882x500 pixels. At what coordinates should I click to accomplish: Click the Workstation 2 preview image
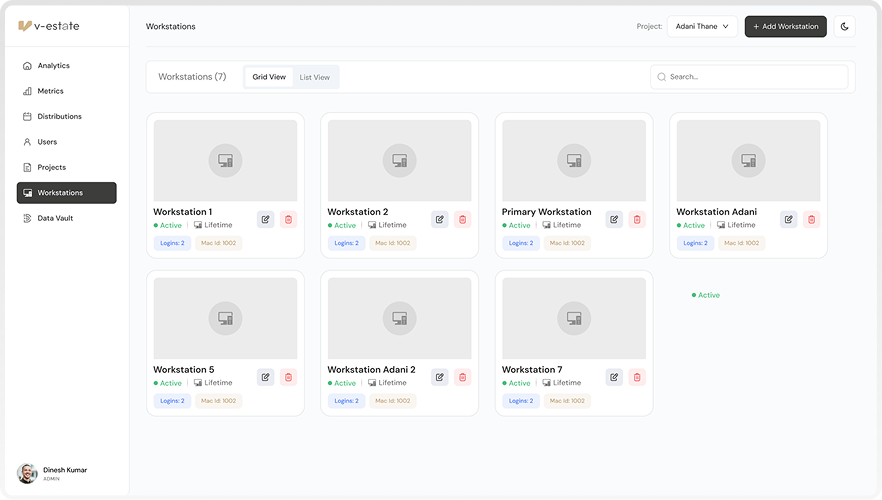[400, 160]
